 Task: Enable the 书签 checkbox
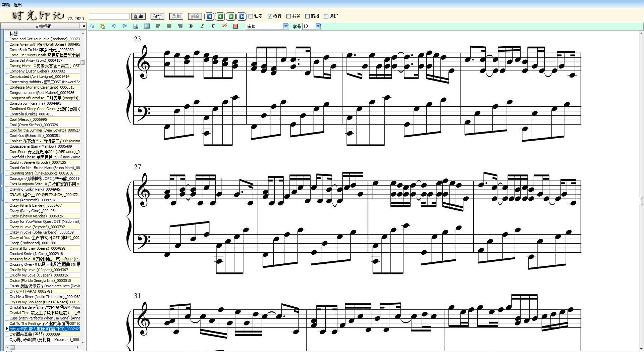pos(288,16)
